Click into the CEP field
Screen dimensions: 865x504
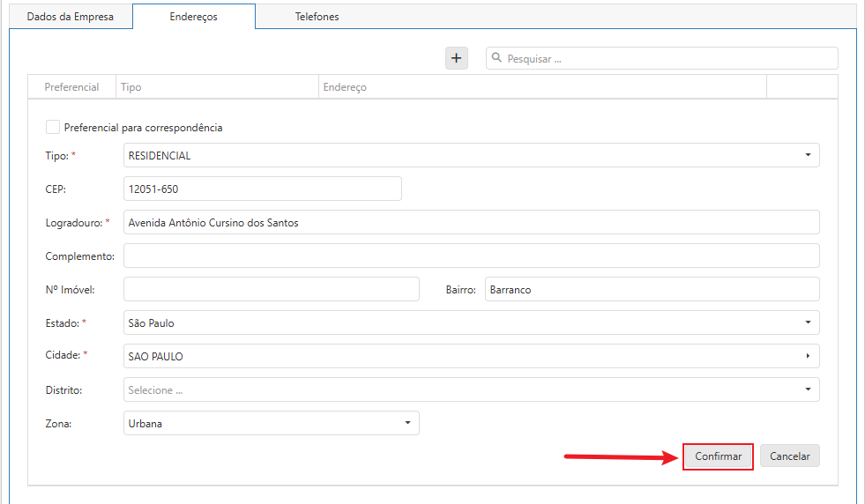[263, 189]
